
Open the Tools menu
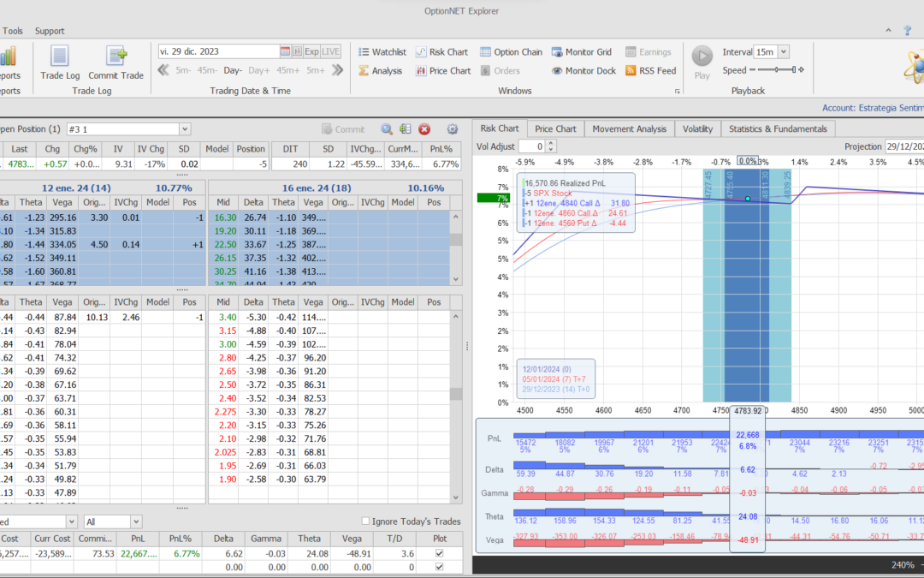pos(12,30)
